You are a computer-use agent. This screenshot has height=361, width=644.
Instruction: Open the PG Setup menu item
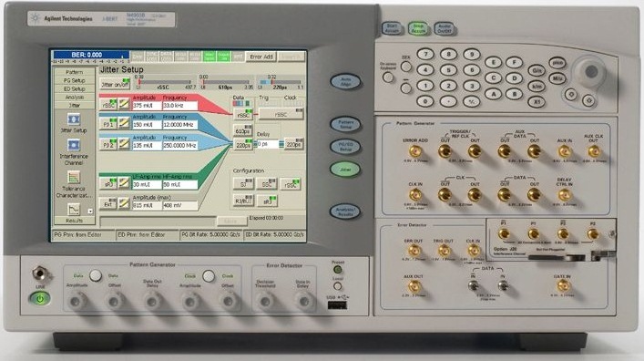coord(75,80)
